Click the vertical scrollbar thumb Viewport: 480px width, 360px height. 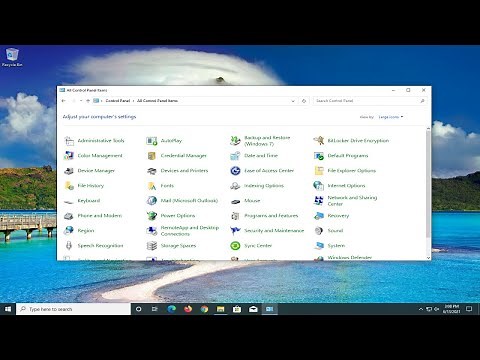coord(428,184)
